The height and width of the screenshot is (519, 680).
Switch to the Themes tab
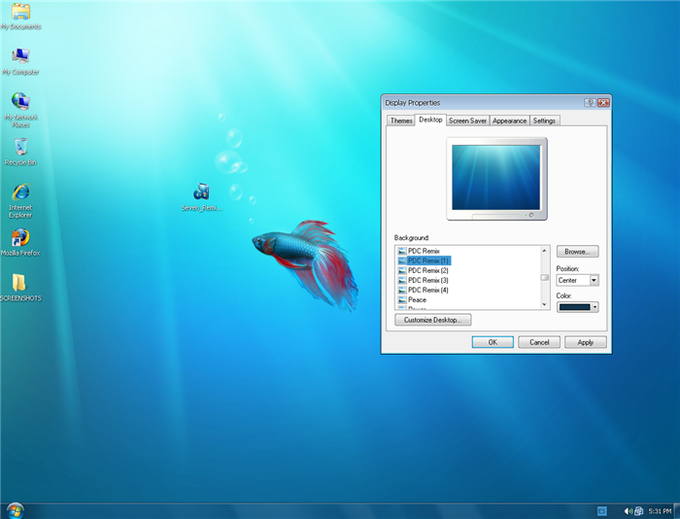pos(401,121)
